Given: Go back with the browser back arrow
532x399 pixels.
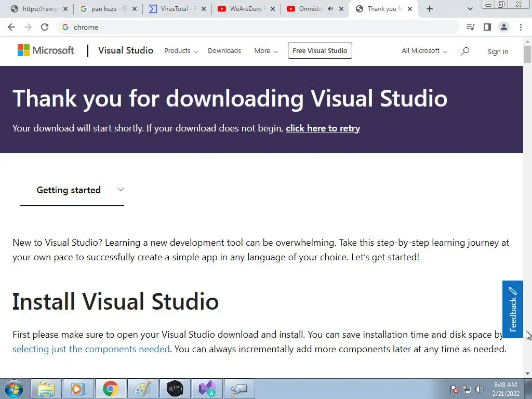Looking at the screenshot, I should (x=11, y=27).
